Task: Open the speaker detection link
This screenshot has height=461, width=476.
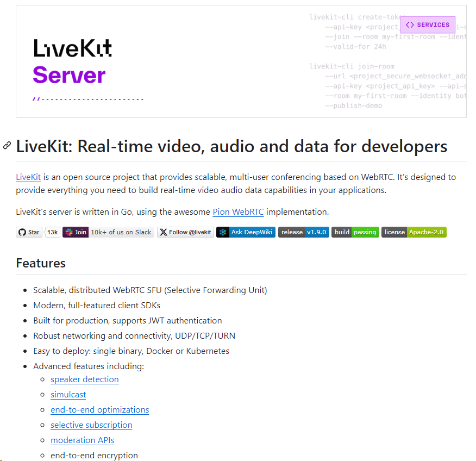Action: coord(84,379)
